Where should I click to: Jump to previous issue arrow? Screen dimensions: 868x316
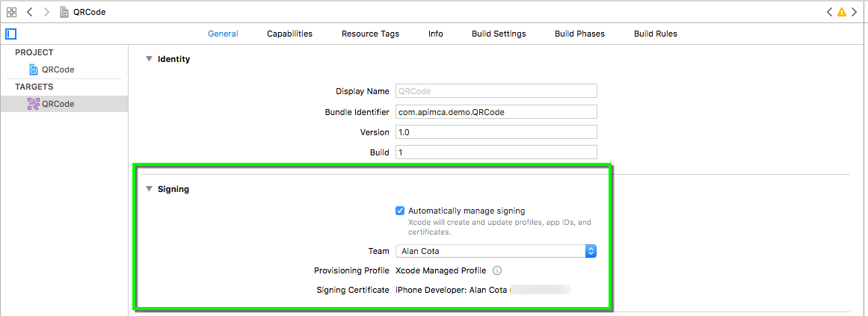(829, 12)
